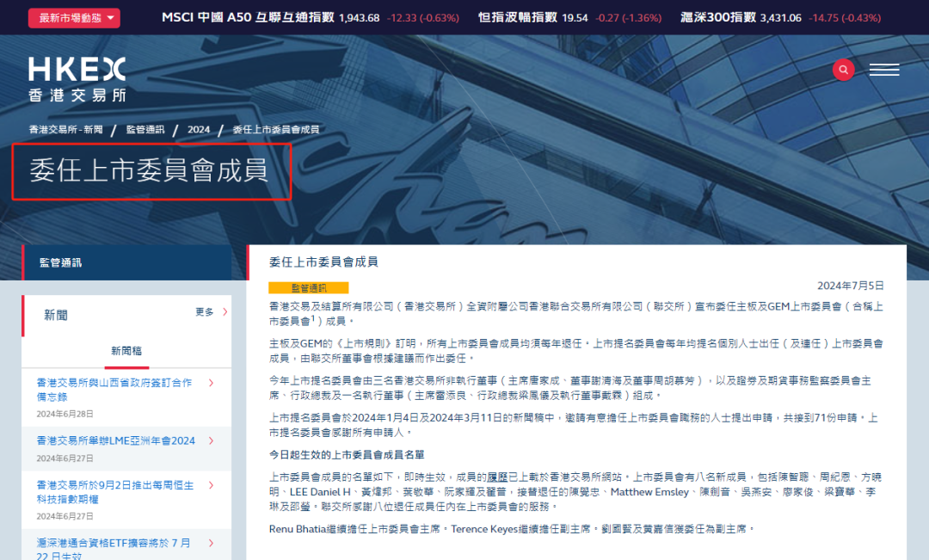Screen dimensions: 929x560
Task: Open 滬深港通合資格ETF擴容 news item
Action: point(114,550)
